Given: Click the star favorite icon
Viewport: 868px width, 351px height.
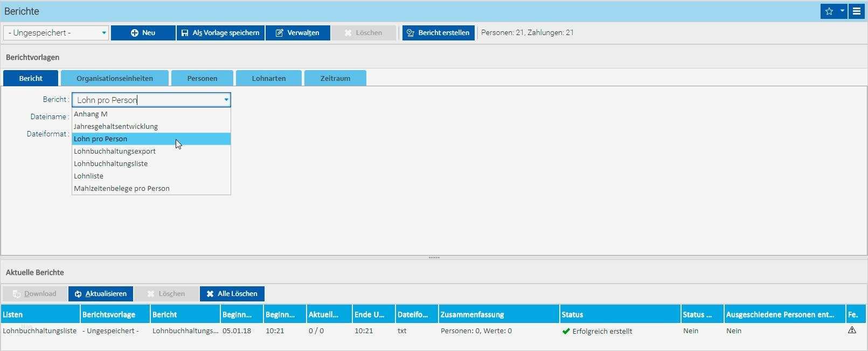Looking at the screenshot, I should (x=829, y=11).
